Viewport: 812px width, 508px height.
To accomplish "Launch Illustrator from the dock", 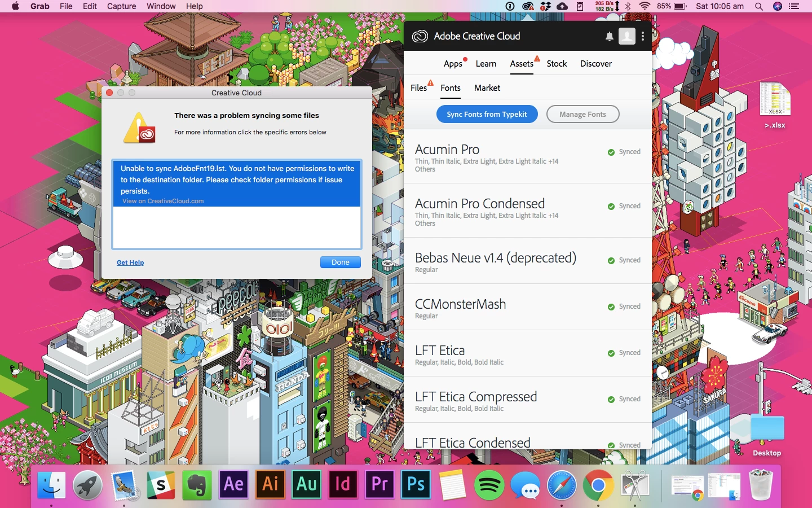I will coord(270,484).
